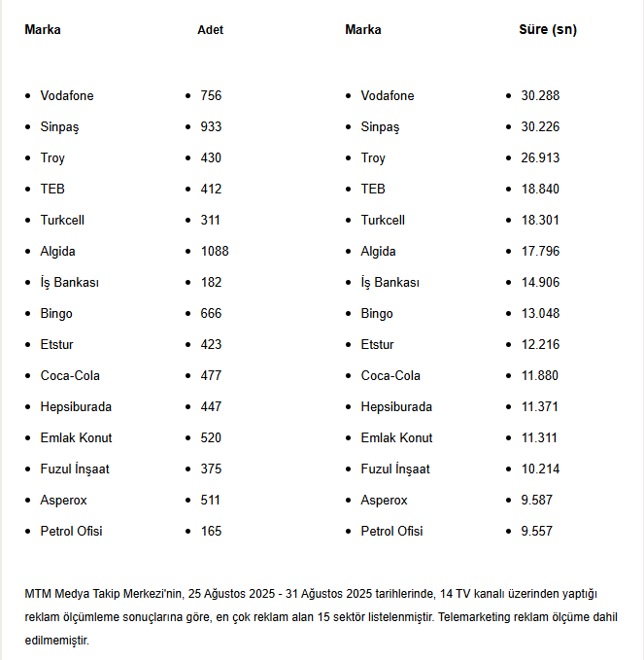This screenshot has height=660, width=644.
Task: Select Emlak Konut count 520
Action: click(211, 438)
